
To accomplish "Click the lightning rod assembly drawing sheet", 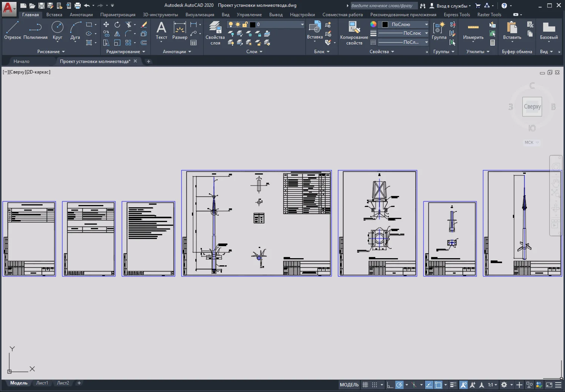I will pyautogui.click(x=256, y=223).
